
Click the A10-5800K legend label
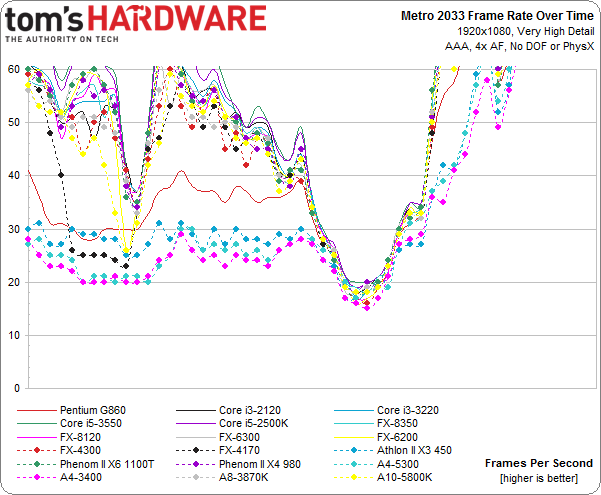coord(404,477)
